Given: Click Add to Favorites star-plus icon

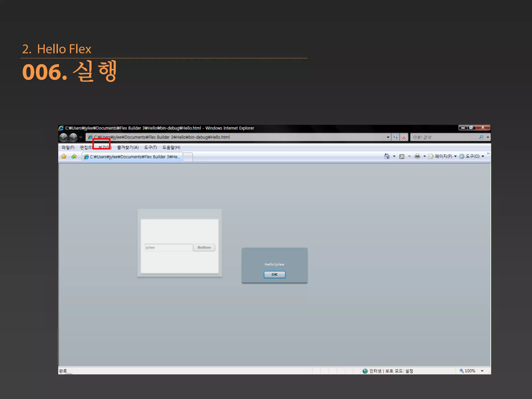Looking at the screenshot, I should pyautogui.click(x=74, y=156).
